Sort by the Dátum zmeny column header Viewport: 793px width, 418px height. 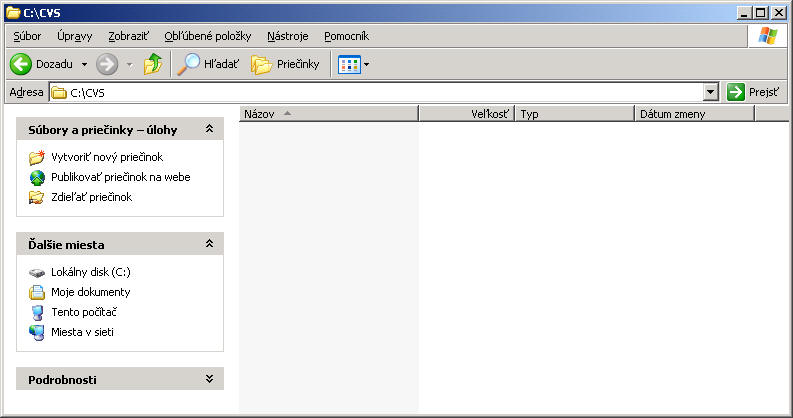click(x=694, y=114)
